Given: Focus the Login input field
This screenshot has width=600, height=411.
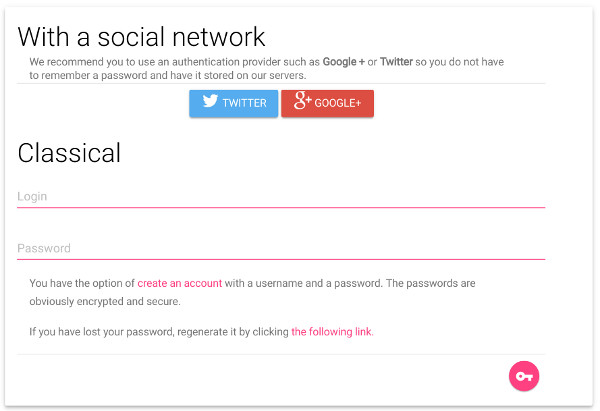Looking at the screenshot, I should 281,197.
